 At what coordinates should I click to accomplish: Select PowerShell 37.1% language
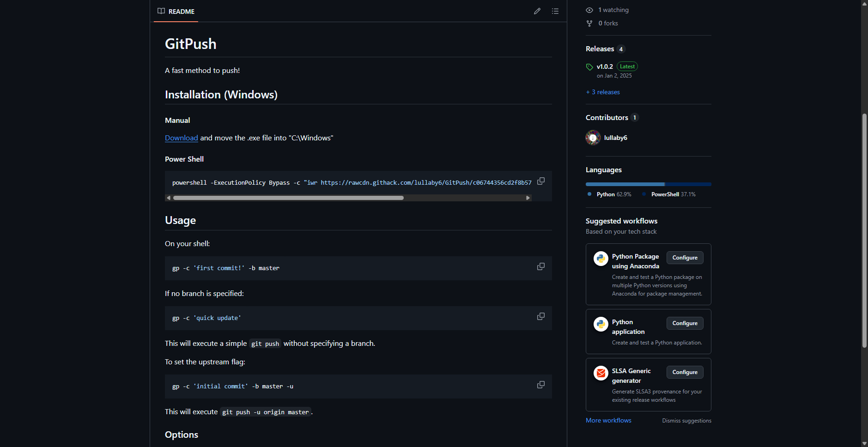(x=673, y=194)
